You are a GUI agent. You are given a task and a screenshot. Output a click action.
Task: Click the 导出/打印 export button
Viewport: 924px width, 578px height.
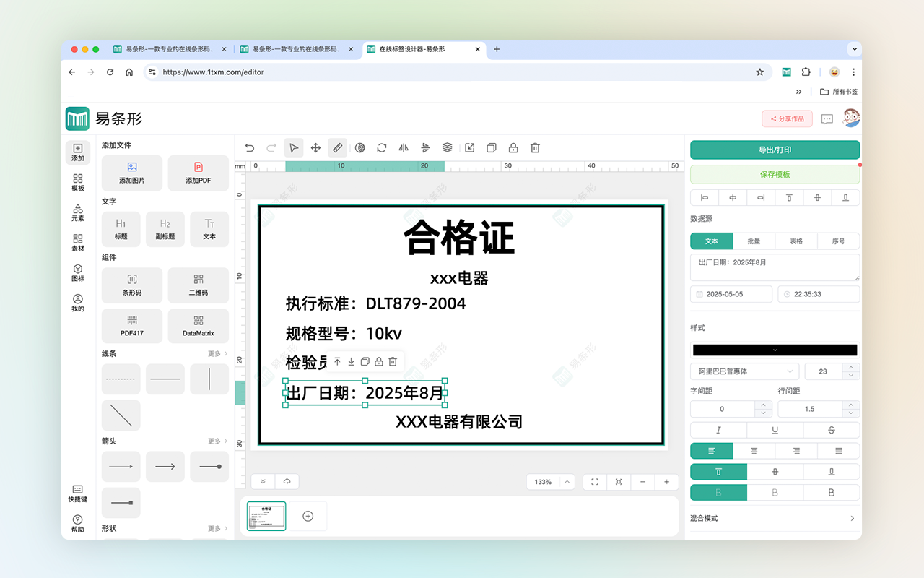click(774, 150)
